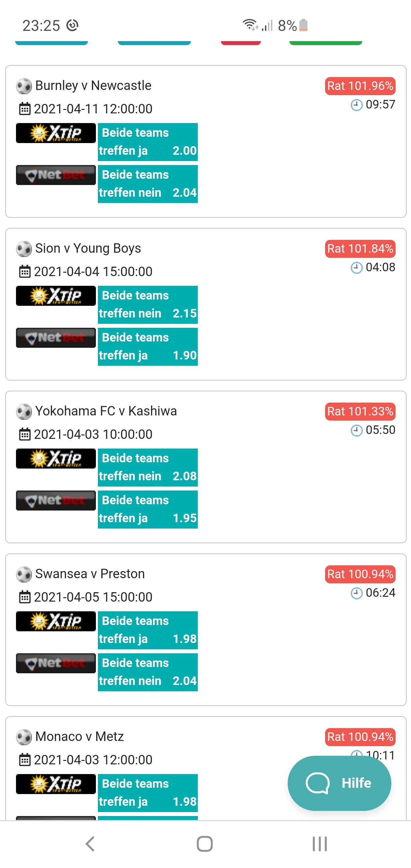Tap the XTiP logo under Burnley v Newcastle

tap(56, 133)
